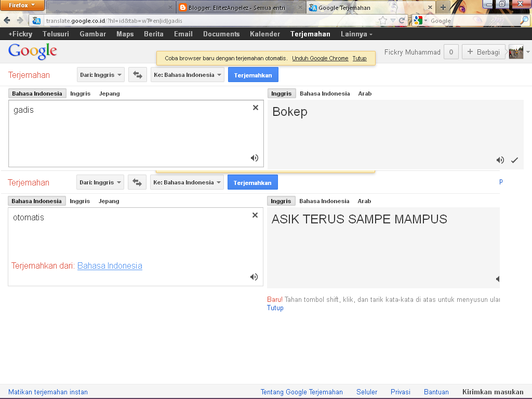Screen dimensions: 532x399
Task: Open the Bantuan footer link
Action: (x=436, y=392)
